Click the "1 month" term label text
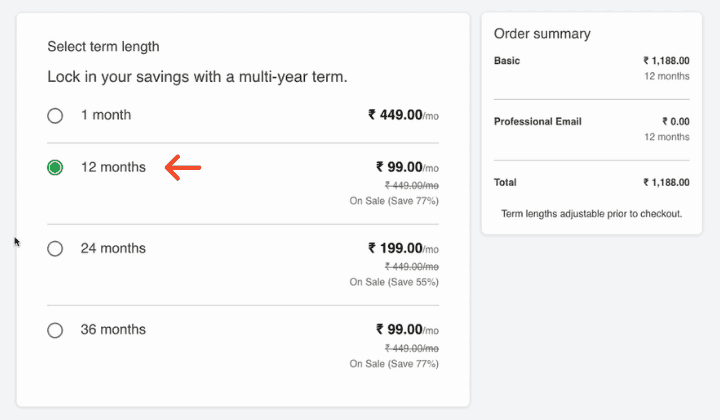The width and height of the screenshot is (720, 420). (106, 115)
